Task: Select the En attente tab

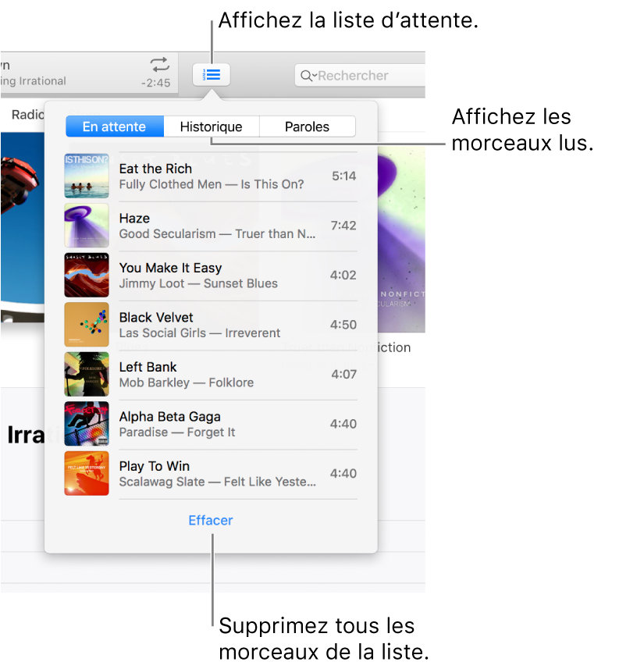Action: pos(115,126)
